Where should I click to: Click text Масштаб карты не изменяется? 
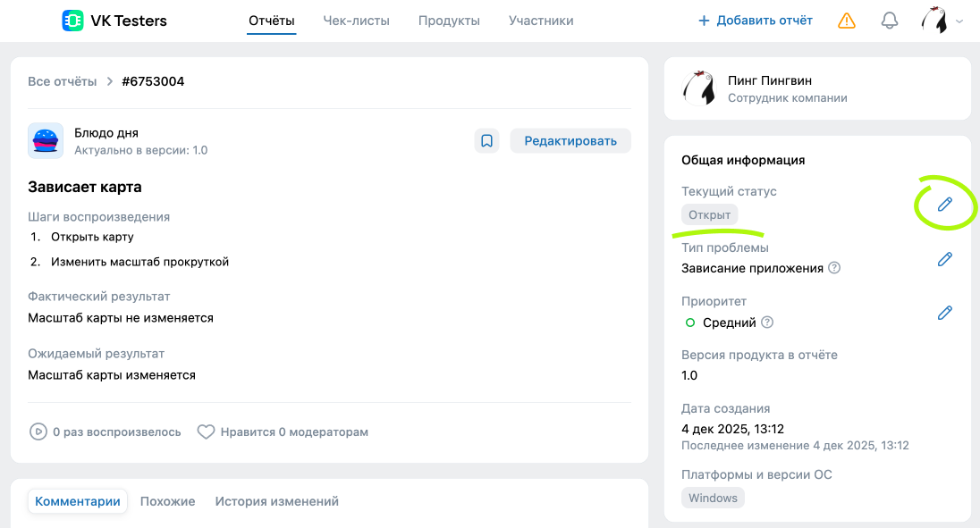point(121,318)
